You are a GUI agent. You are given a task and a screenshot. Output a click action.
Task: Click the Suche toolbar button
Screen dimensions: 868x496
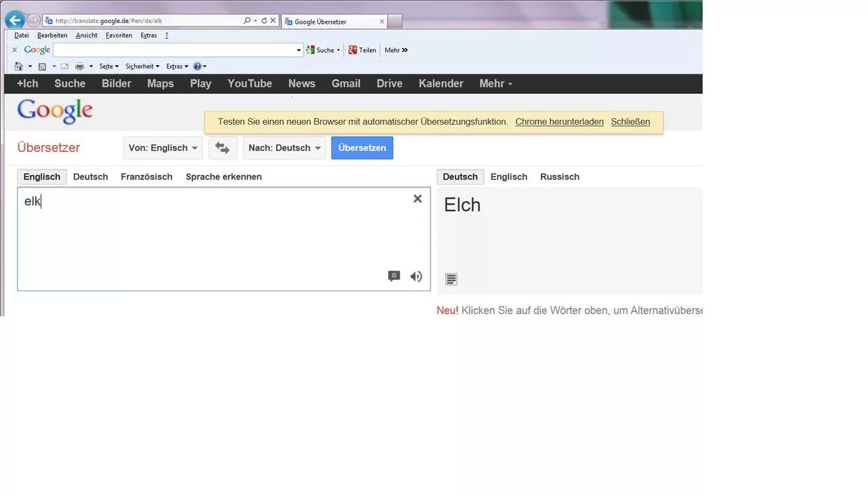[x=320, y=50]
